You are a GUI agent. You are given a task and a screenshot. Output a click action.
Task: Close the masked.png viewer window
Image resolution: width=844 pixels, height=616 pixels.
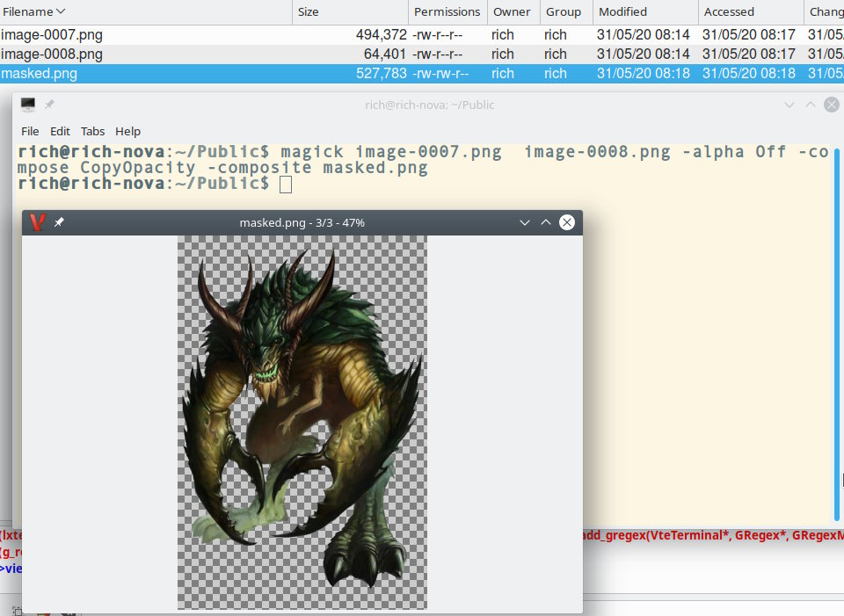pyautogui.click(x=567, y=222)
